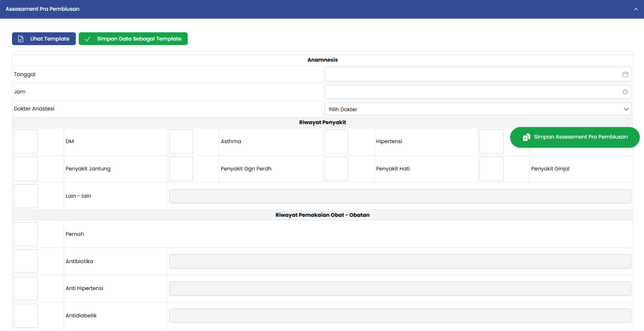Collapse the Assesament Pra Pembiusan panel
This screenshot has width=644, height=331.
[x=636, y=9]
